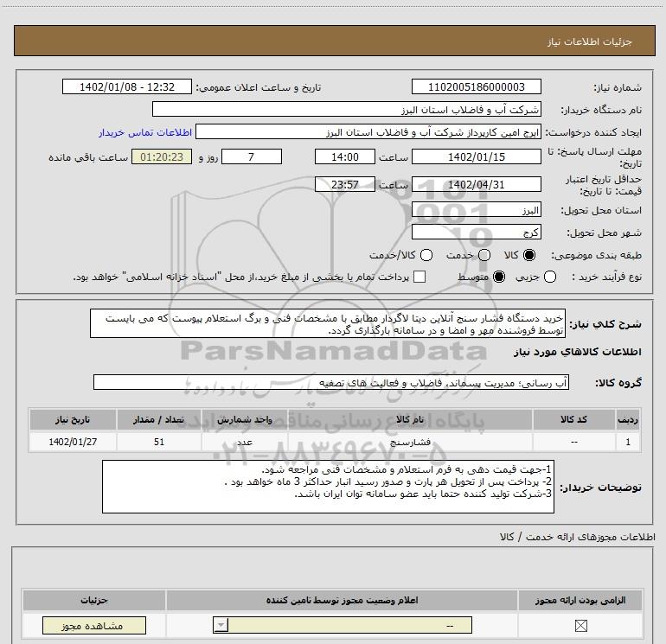666x644 pixels.
Task: Click the announcement date field 1402/01/08 - 12:32
Action: pos(127,86)
